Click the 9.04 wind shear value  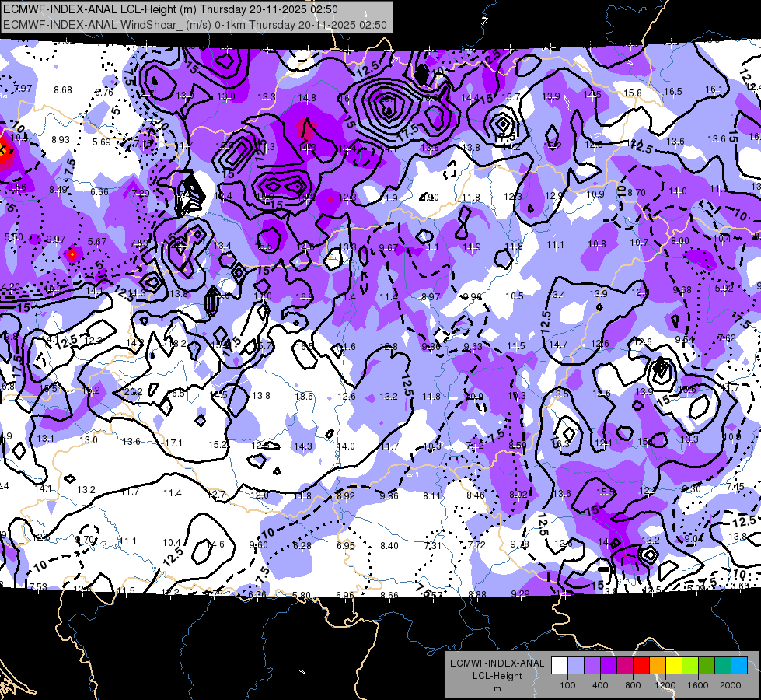pos(693,538)
